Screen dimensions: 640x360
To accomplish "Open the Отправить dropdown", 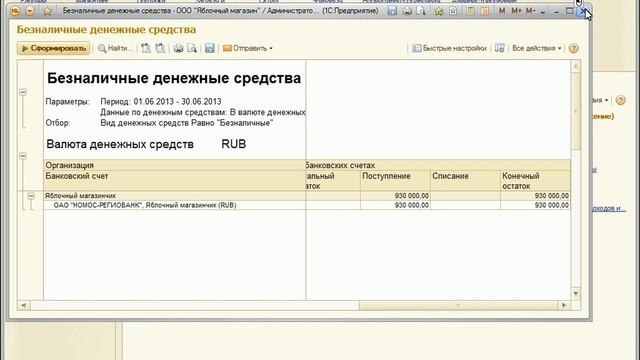I will 248,48.
